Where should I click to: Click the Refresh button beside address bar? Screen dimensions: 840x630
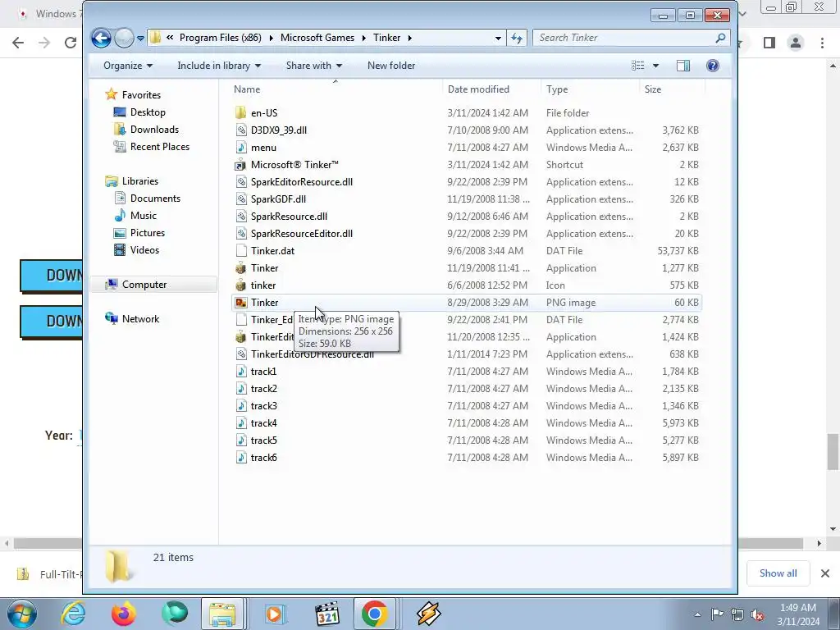tap(517, 38)
